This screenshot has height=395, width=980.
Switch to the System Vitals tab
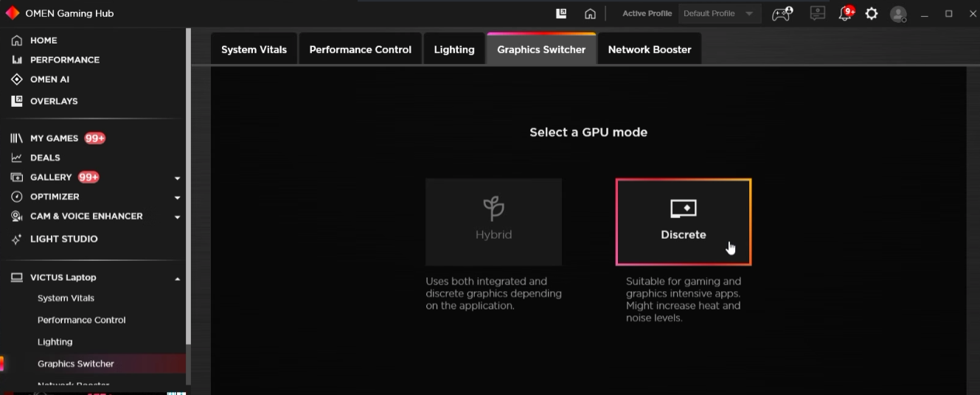[x=254, y=49]
